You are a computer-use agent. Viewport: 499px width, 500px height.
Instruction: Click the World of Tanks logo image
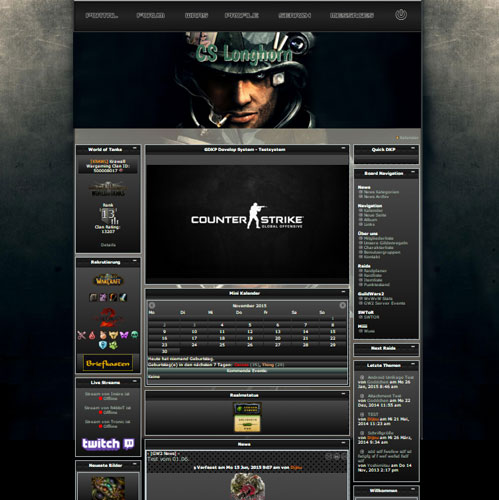[108, 189]
